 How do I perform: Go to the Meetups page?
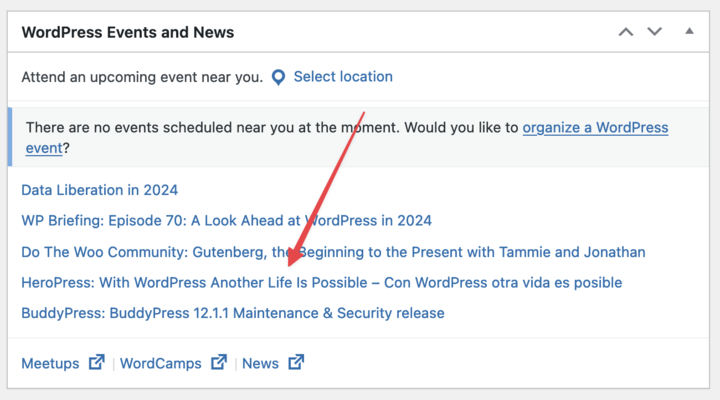[x=51, y=363]
